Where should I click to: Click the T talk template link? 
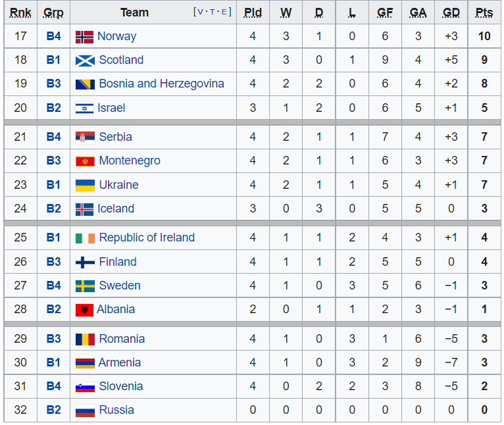[212, 12]
